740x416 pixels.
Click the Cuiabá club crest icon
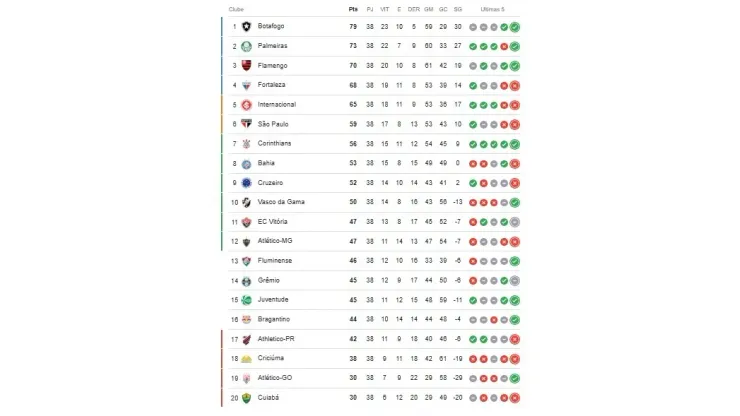click(x=246, y=398)
